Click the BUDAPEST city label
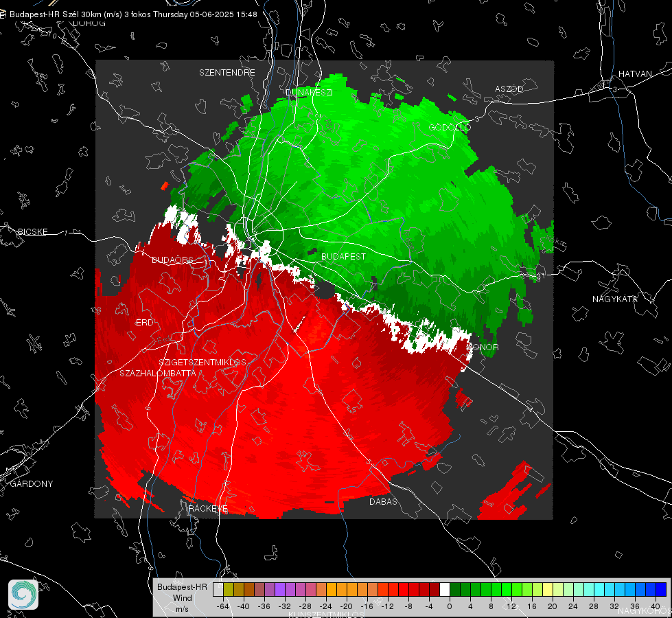 coord(343,256)
